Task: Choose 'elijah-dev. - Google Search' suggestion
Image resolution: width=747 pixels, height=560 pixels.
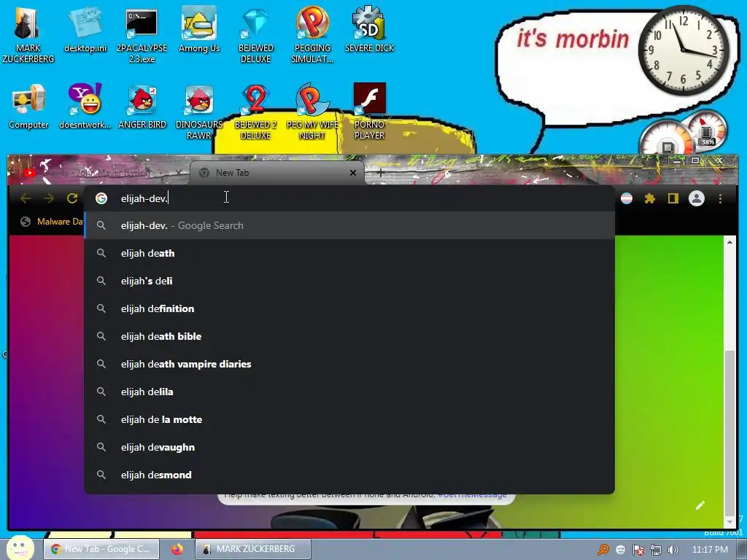Action: 349,226
